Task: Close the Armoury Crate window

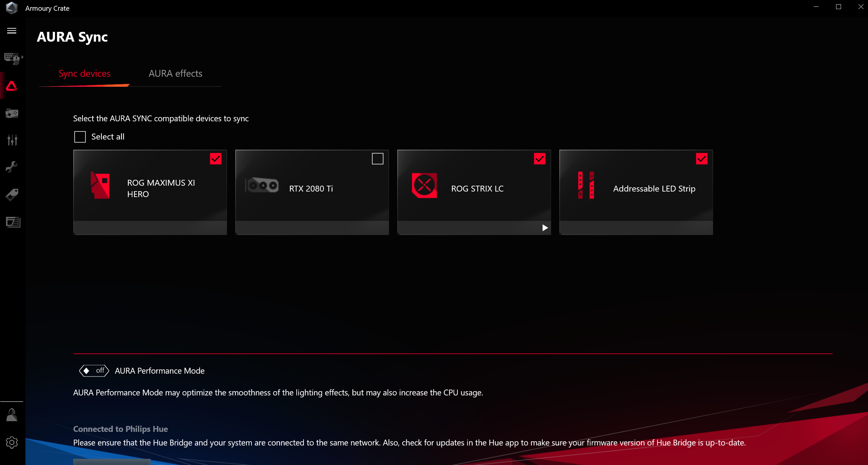Action: coord(861,7)
